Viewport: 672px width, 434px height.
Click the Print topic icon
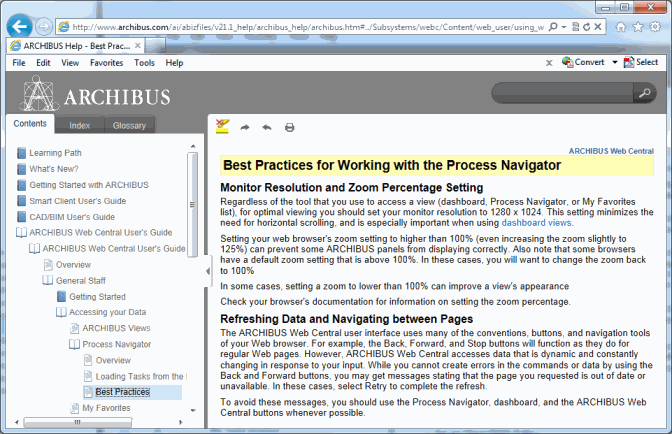(290, 127)
